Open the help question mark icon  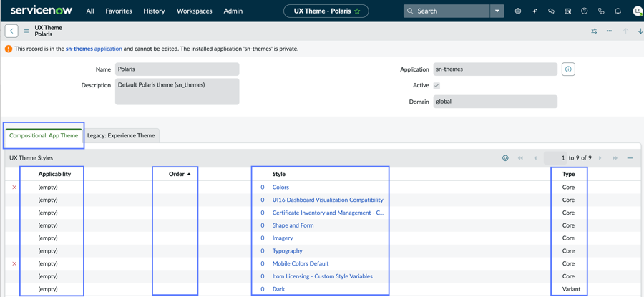coord(585,11)
